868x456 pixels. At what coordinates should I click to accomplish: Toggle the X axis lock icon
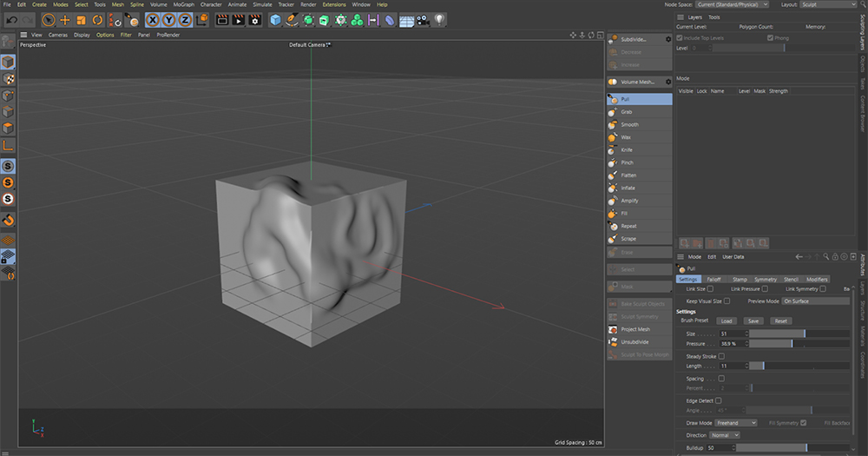tap(153, 20)
